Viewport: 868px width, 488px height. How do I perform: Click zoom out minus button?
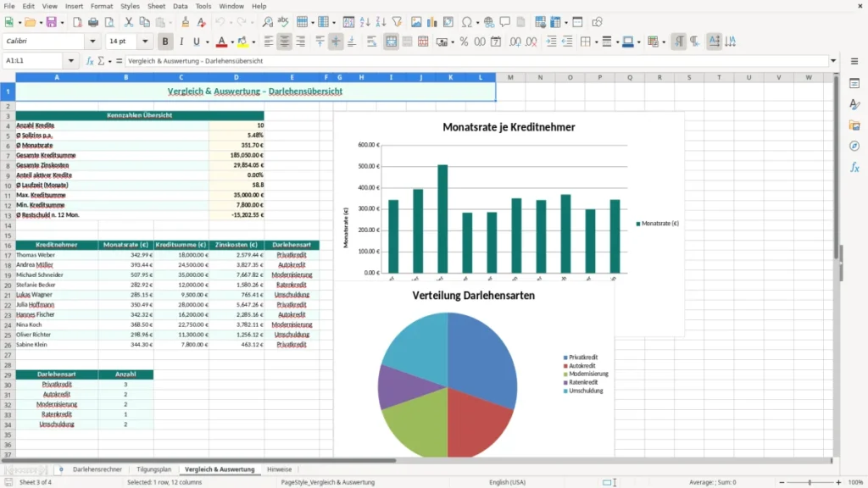point(782,482)
